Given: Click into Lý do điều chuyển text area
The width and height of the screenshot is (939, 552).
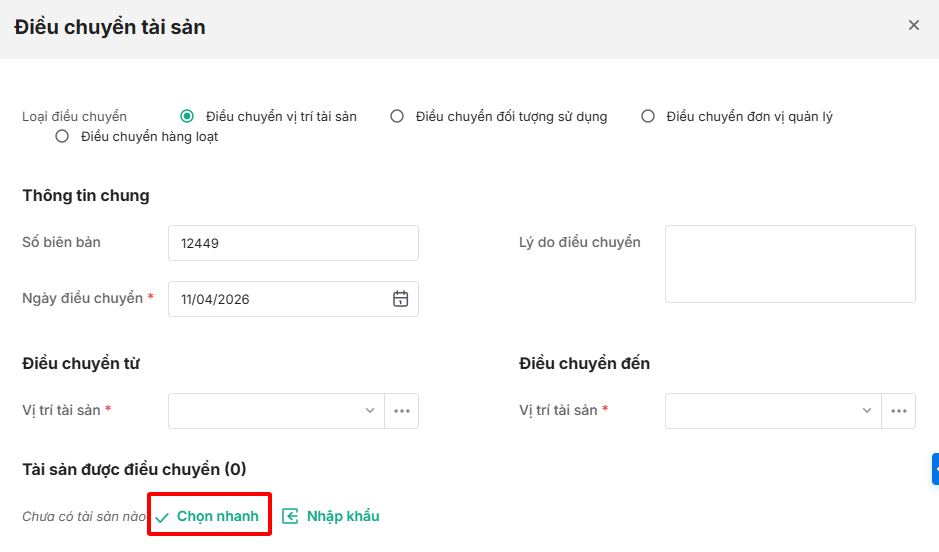Looking at the screenshot, I should pos(790,264).
